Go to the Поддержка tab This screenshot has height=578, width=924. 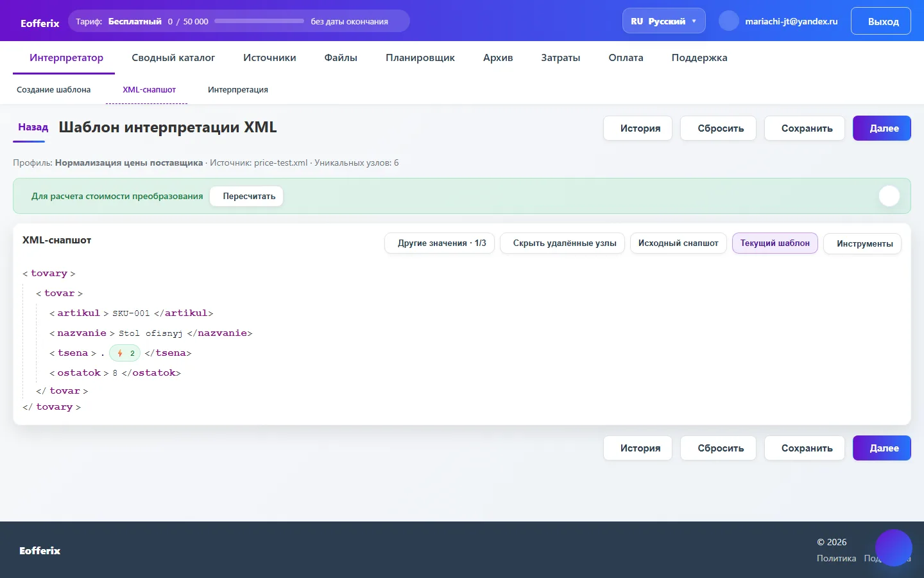699,58
